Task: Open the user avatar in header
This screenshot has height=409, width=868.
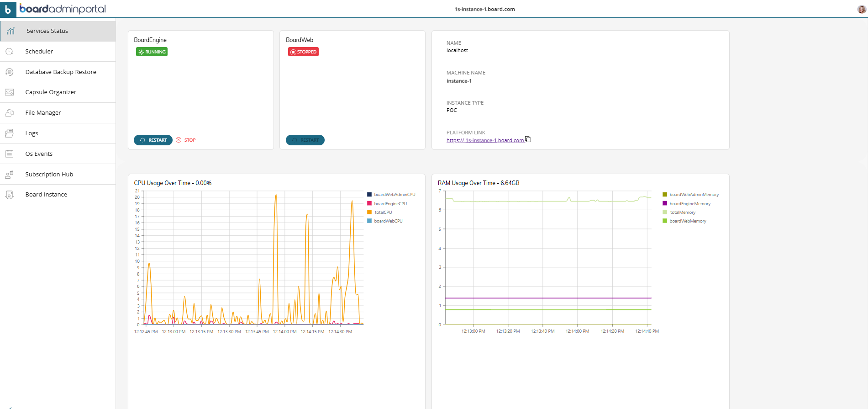Action: tap(862, 9)
